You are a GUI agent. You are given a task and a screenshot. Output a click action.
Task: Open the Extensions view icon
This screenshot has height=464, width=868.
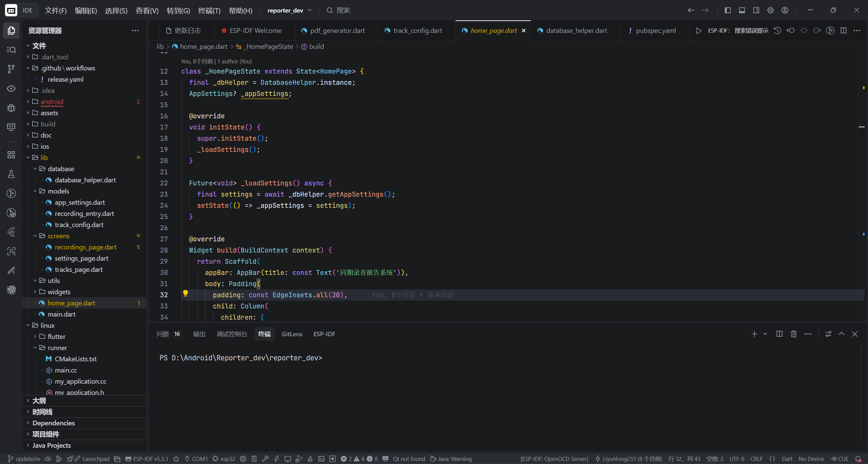(x=11, y=155)
